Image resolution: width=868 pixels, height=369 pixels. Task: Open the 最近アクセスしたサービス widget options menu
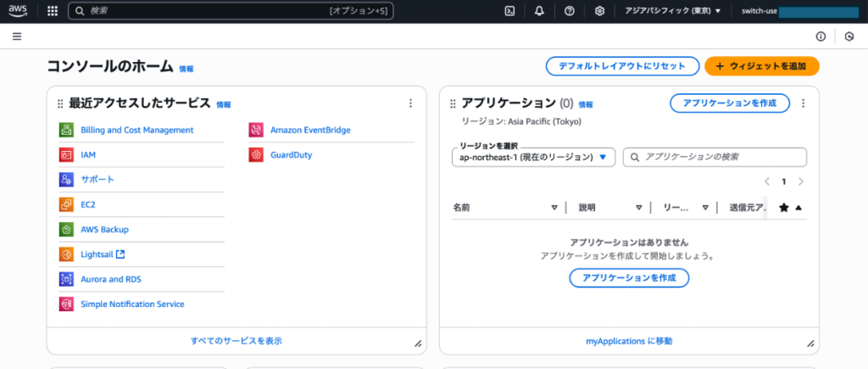pyautogui.click(x=410, y=103)
